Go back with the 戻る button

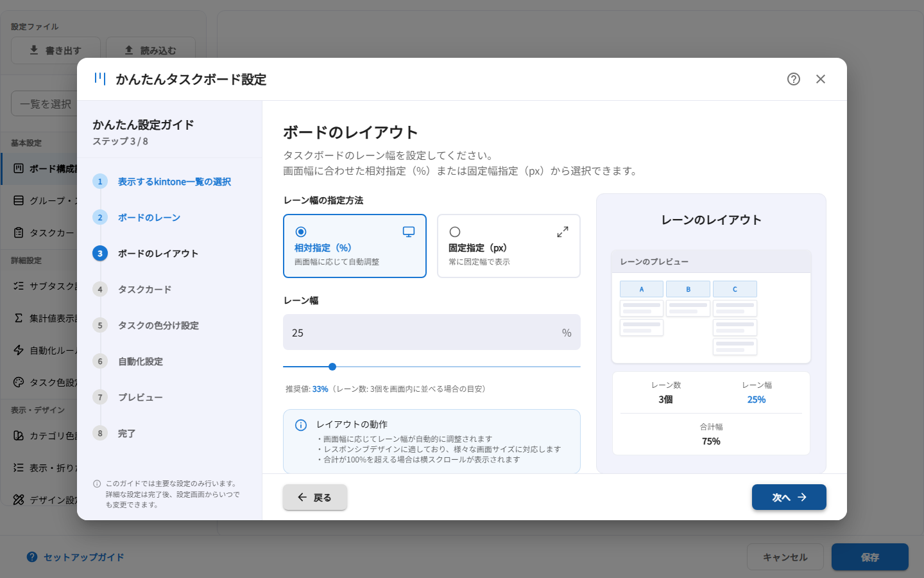[315, 497]
